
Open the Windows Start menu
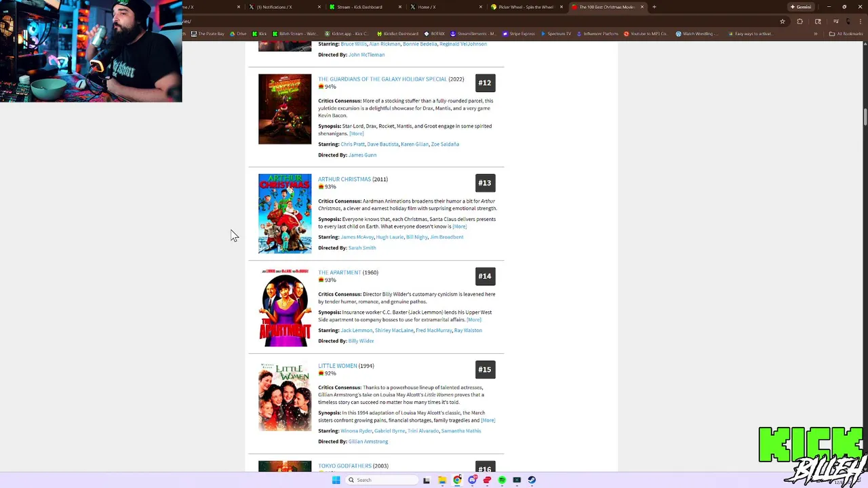point(336,480)
